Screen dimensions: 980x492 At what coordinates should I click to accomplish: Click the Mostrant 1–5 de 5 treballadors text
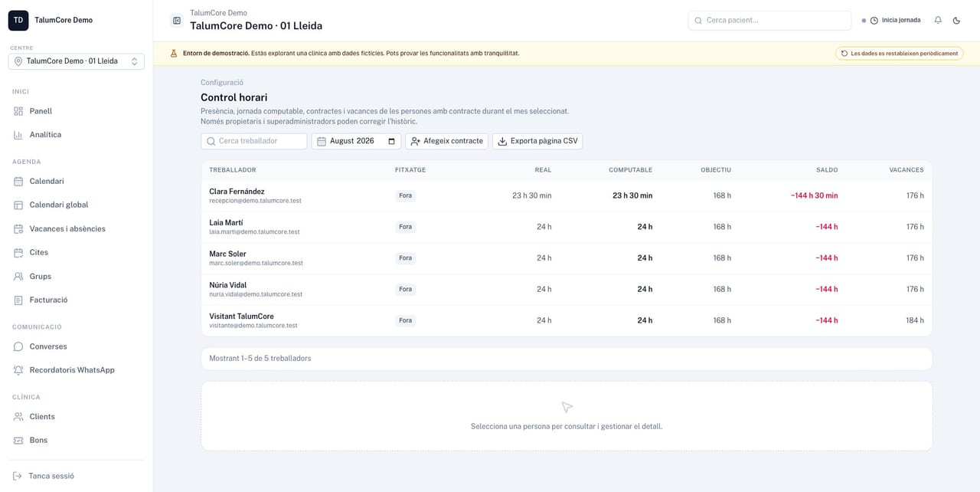(260, 359)
